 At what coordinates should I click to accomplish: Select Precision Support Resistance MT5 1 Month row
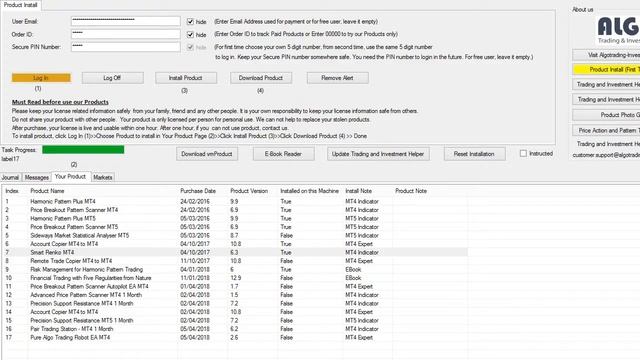(236, 320)
